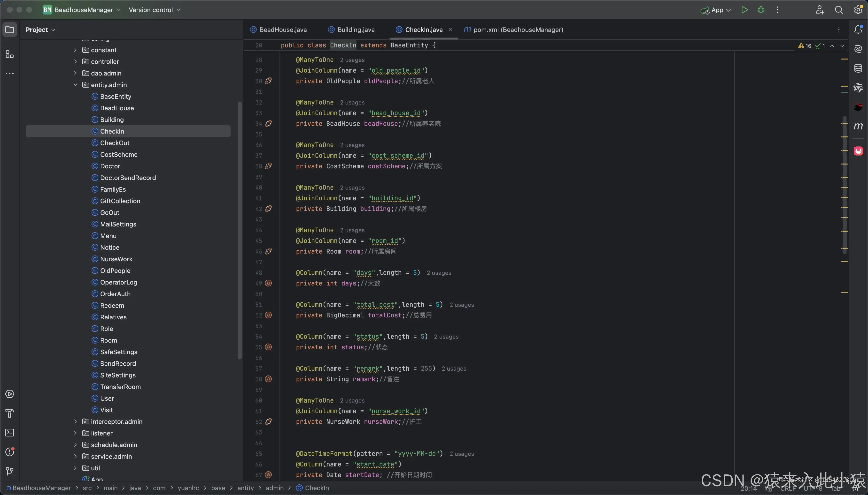Run the App configuration
The height and width of the screenshot is (495, 868).
744,10
